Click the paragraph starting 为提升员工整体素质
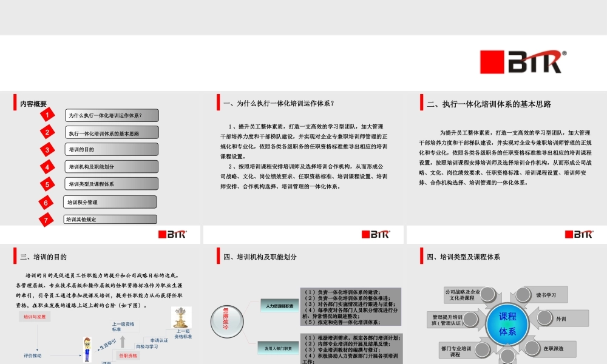This screenshot has height=364, width=607. pos(505,158)
